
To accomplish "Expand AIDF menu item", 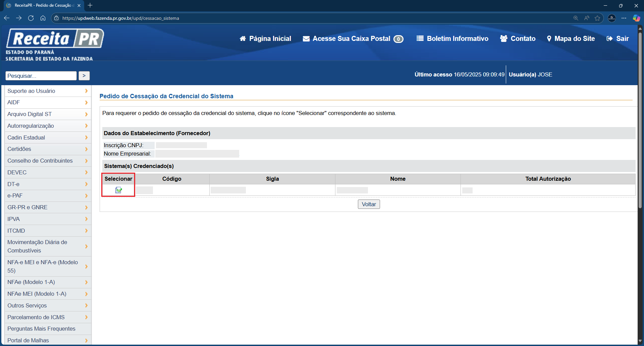I will pos(48,103).
